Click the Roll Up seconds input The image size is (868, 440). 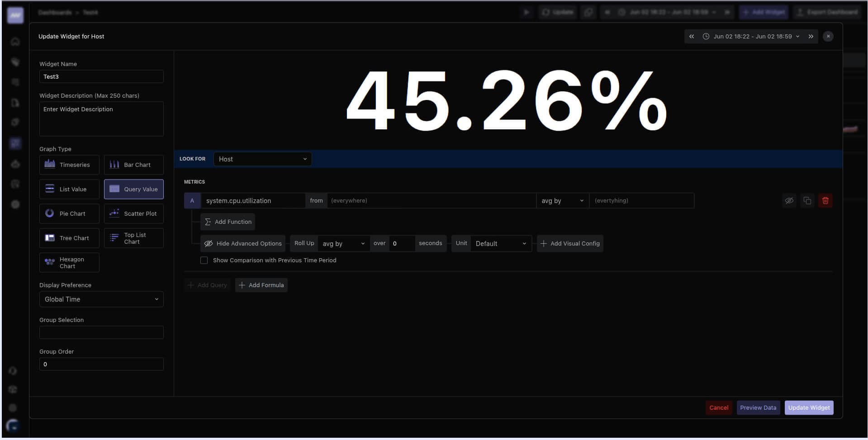point(402,243)
